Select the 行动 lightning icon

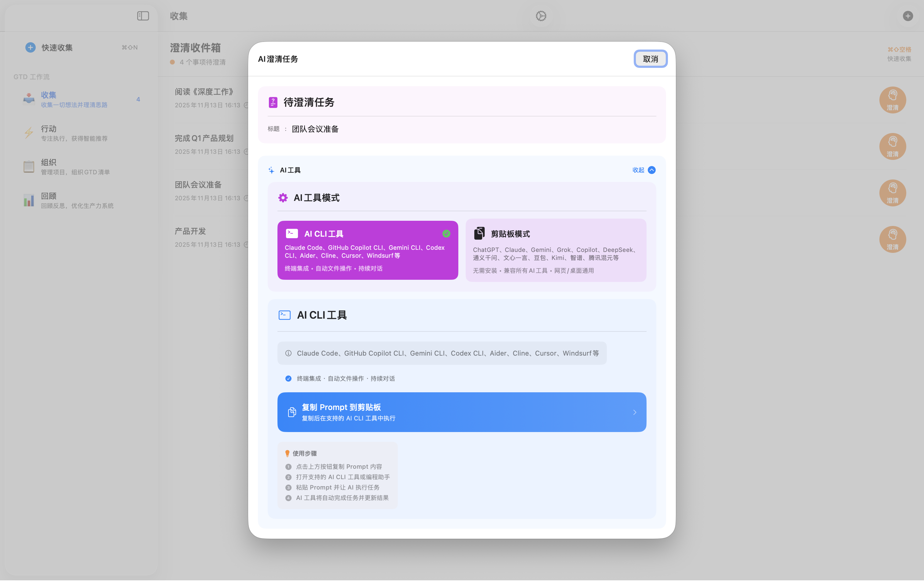(x=29, y=132)
